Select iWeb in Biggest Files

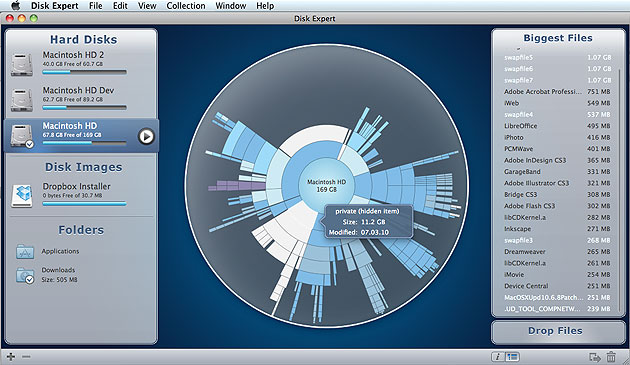pos(558,103)
